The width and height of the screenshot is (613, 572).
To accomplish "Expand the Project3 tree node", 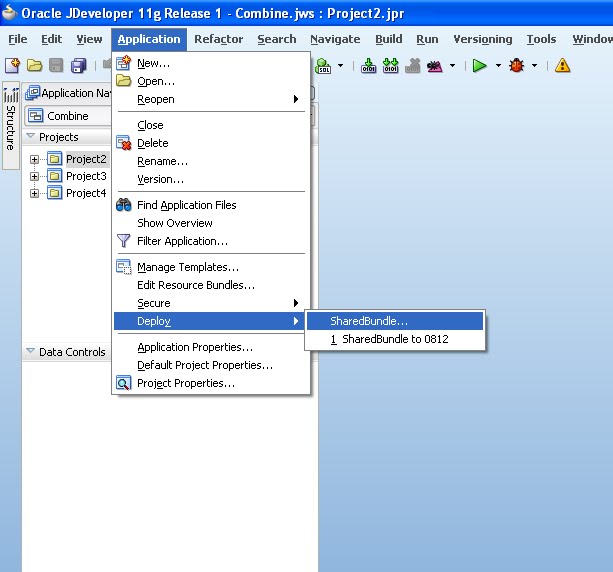I will click(x=34, y=176).
